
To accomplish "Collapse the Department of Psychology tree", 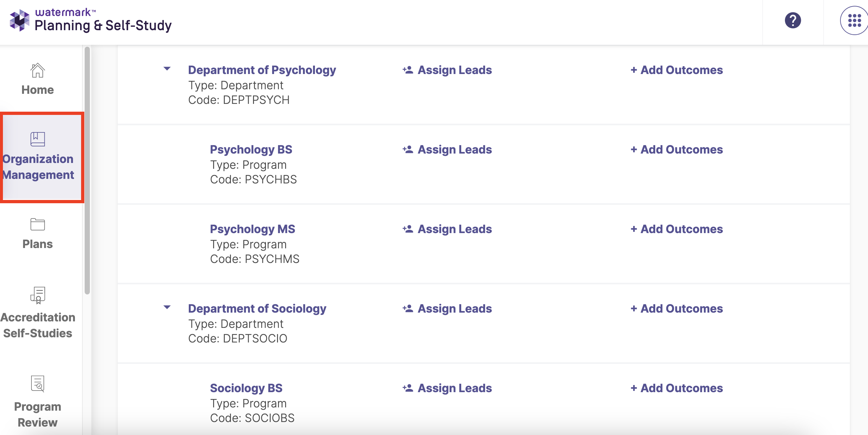I will coord(167,69).
